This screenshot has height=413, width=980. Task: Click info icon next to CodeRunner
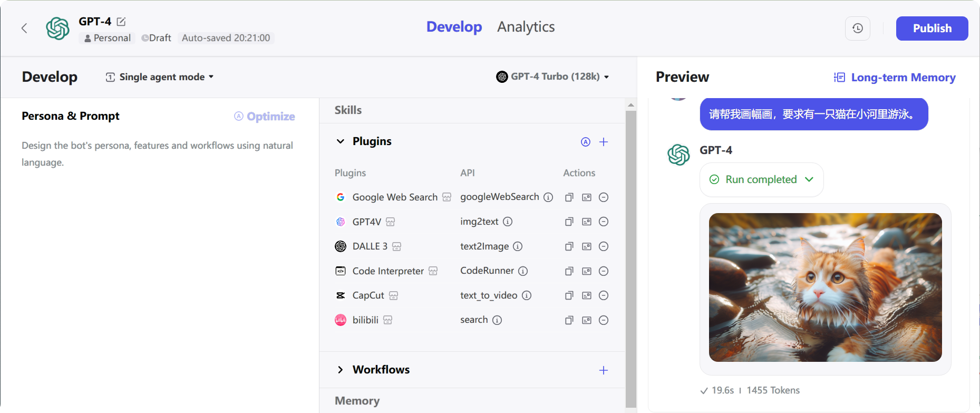point(523,271)
